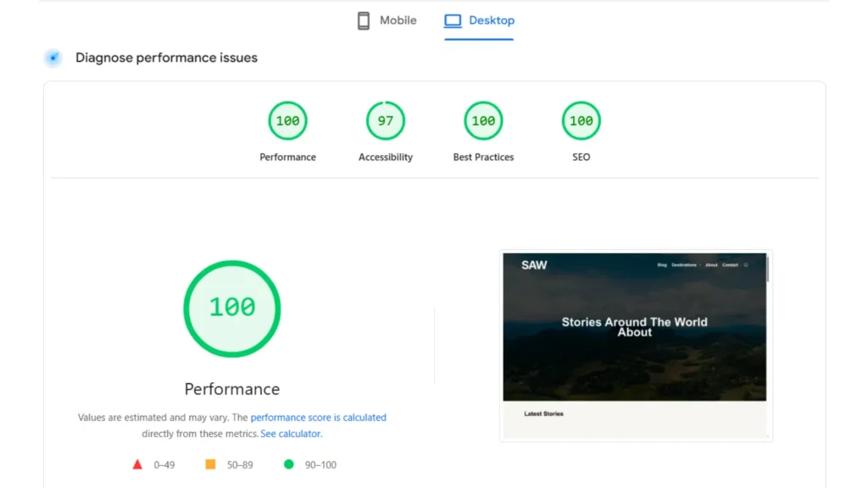Click the large 'Performance' heading text
Image resolution: width=868 pixels, height=488 pixels.
(x=232, y=389)
